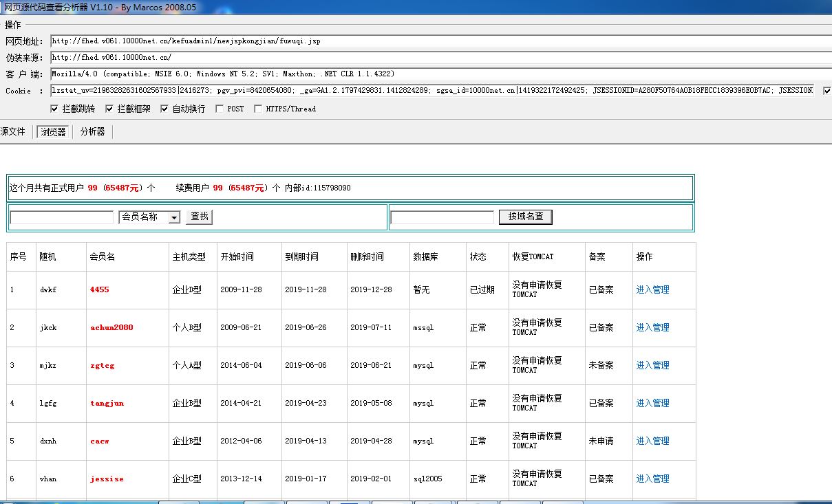Click the 网页地址 URL field
Screen dimensions: 832x504
click(x=441, y=41)
